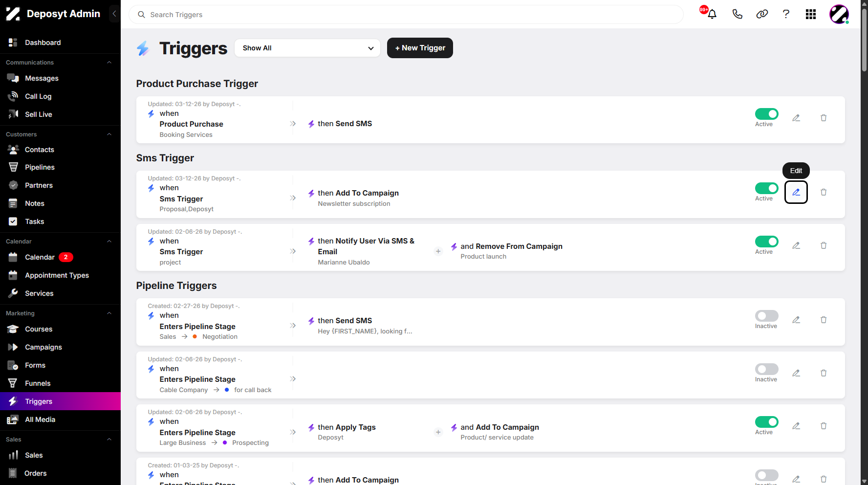Click the link chain icon in top bar
The width and height of the screenshot is (868, 485).
762,14
